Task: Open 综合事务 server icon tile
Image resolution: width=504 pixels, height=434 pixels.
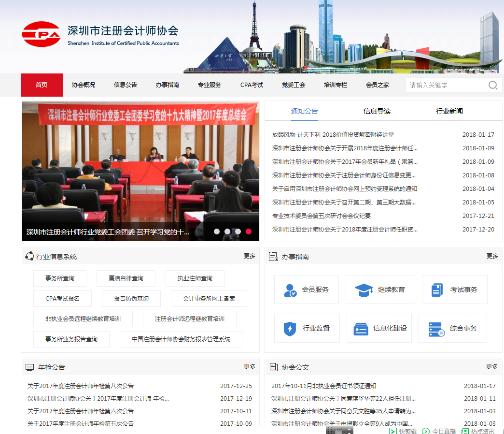Action: [x=436, y=329]
